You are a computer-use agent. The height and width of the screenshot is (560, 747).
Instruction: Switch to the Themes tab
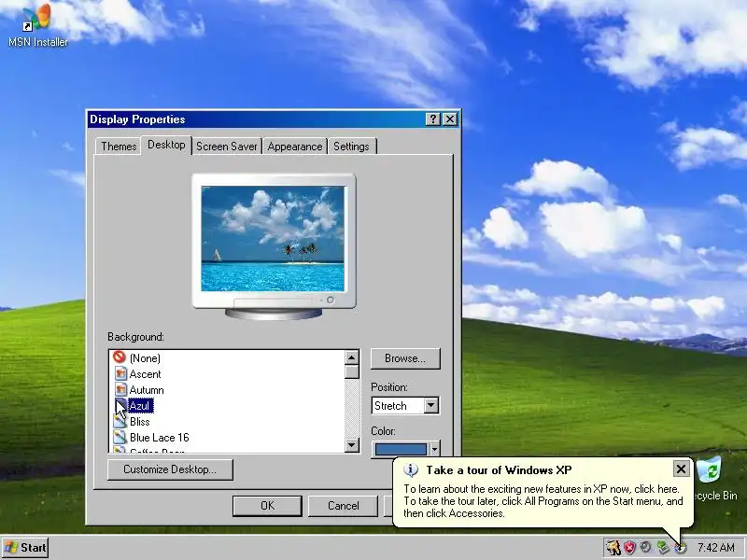pyautogui.click(x=119, y=147)
